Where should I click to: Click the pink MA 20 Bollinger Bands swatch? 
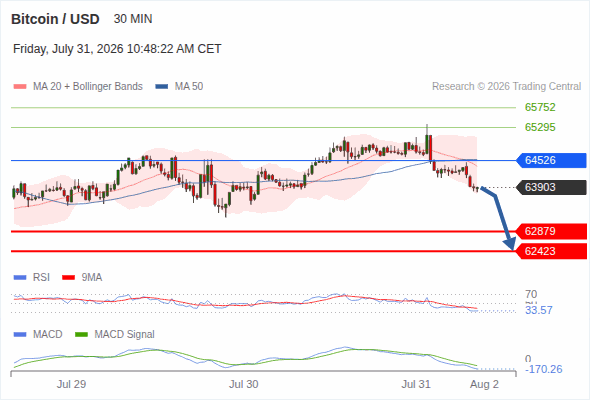[20, 87]
